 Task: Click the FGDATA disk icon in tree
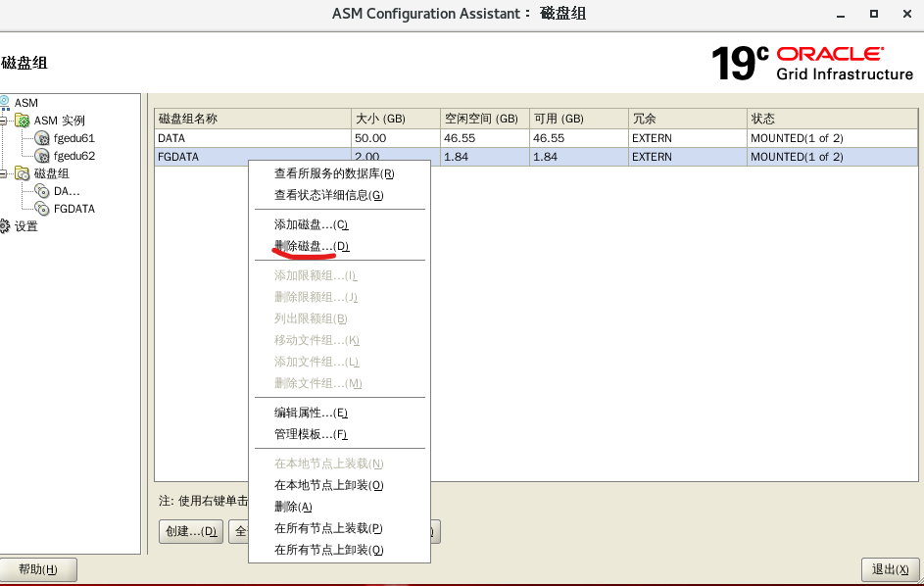(42, 209)
